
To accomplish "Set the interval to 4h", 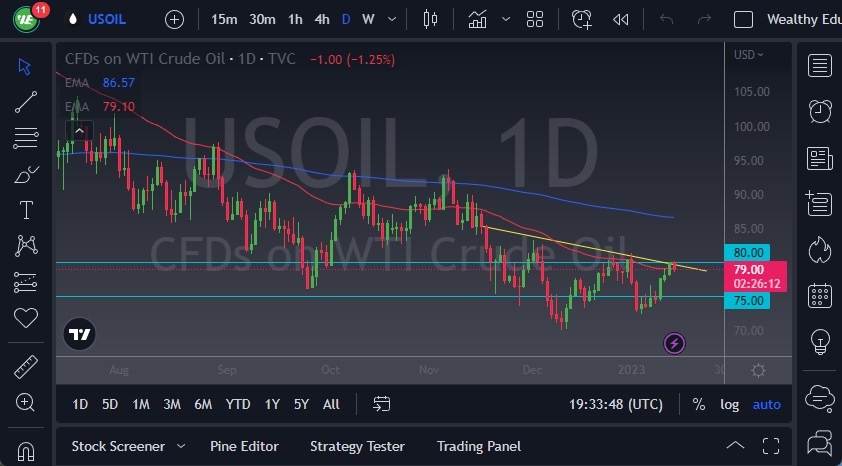I will click(322, 19).
